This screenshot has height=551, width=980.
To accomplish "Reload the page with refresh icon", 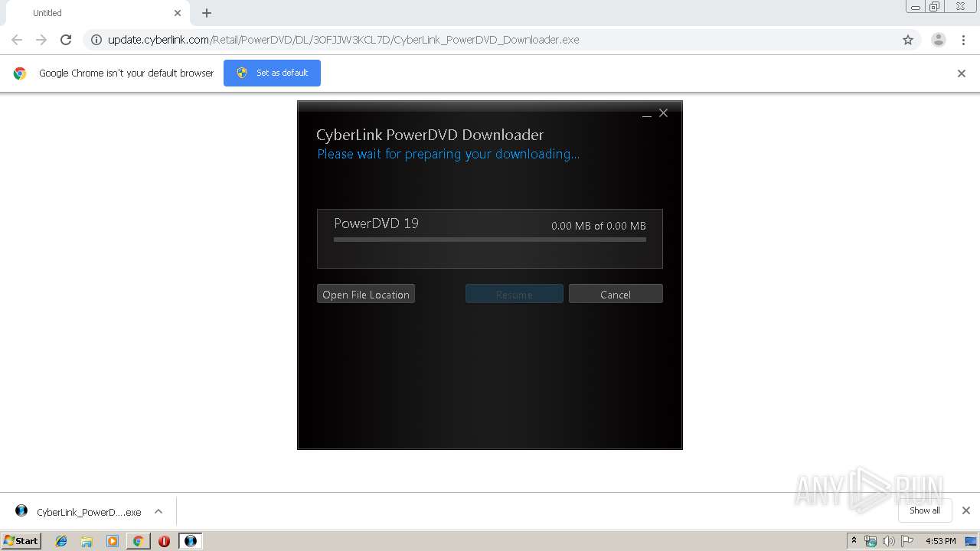I will [x=66, y=40].
